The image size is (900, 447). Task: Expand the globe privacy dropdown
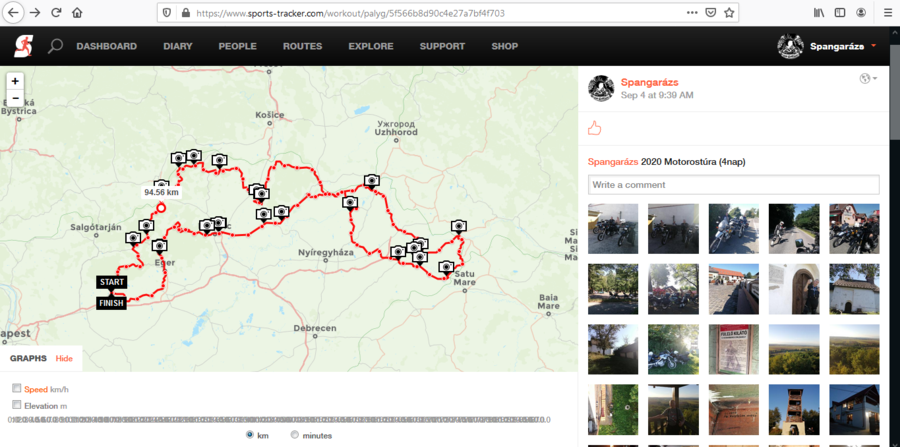click(x=868, y=79)
